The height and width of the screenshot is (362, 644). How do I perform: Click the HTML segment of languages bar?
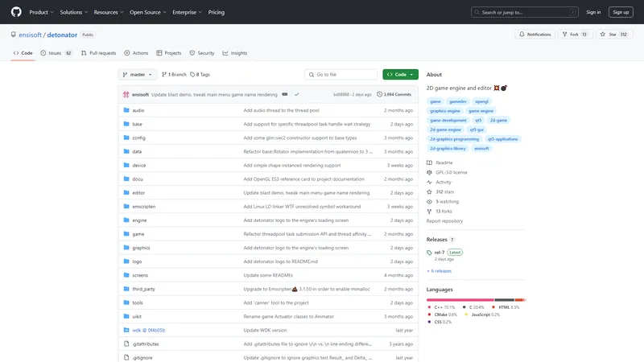click(x=518, y=300)
